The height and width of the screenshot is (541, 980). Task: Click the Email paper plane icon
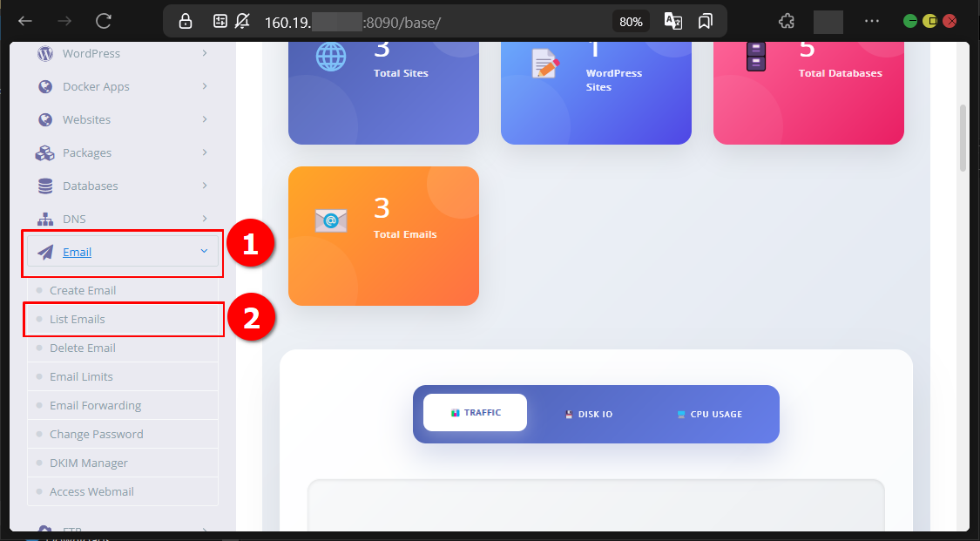[45, 252]
